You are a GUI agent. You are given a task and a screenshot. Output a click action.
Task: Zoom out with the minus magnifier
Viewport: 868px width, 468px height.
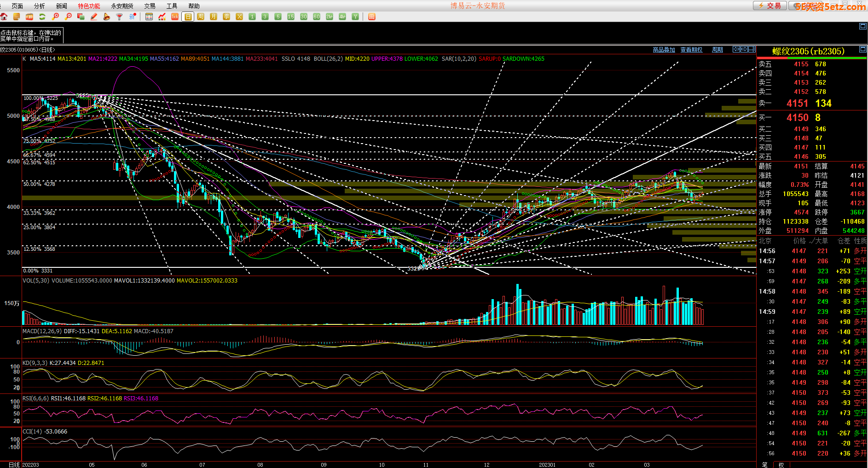(x=68, y=17)
